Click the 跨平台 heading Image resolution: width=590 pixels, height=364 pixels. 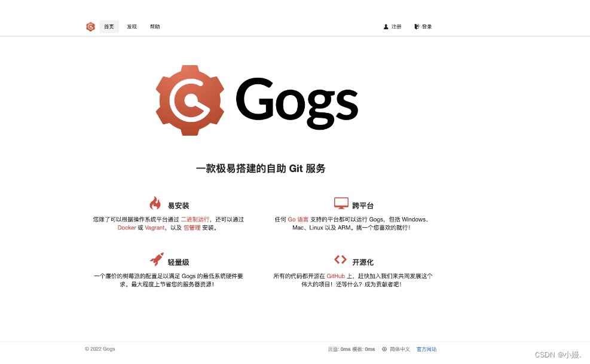click(363, 206)
